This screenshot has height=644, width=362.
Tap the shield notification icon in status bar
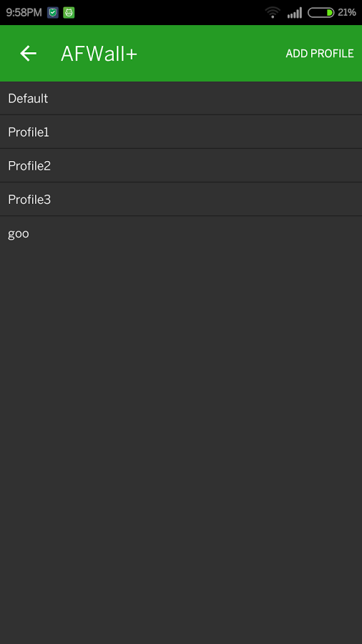[53, 12]
